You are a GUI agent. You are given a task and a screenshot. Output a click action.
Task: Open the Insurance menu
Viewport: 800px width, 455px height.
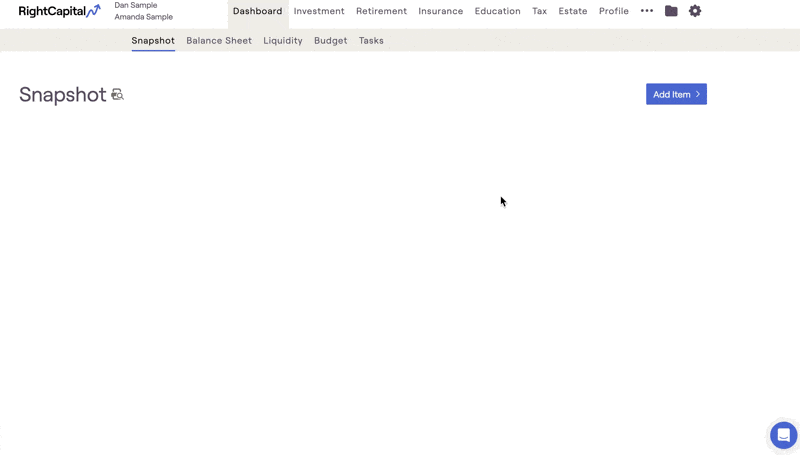(x=441, y=11)
